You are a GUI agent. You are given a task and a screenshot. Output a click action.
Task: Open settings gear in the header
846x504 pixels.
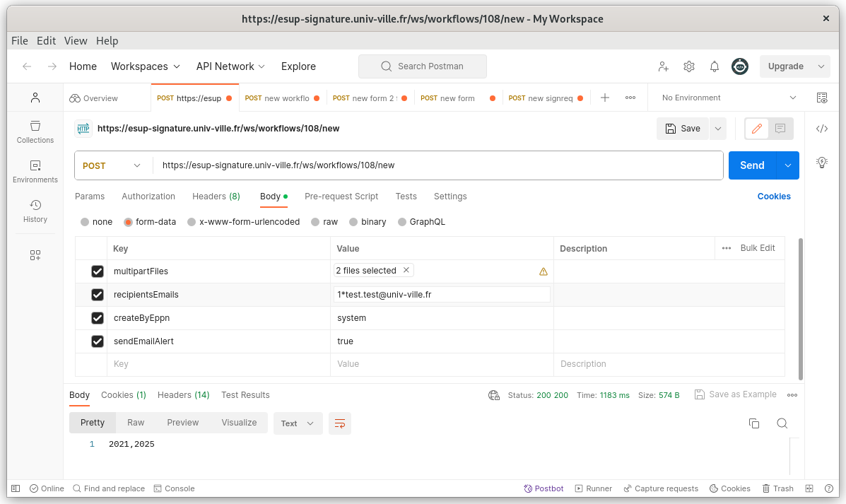pyautogui.click(x=689, y=66)
